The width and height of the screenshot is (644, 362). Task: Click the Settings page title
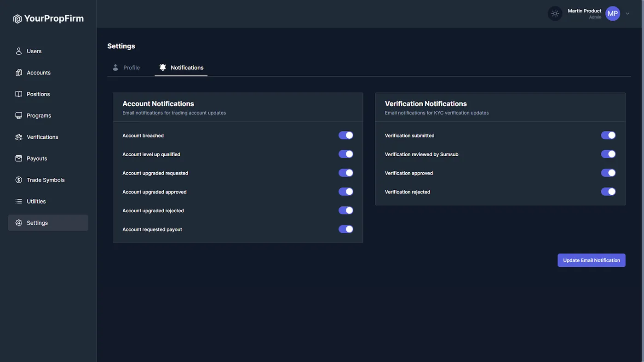pyautogui.click(x=121, y=46)
